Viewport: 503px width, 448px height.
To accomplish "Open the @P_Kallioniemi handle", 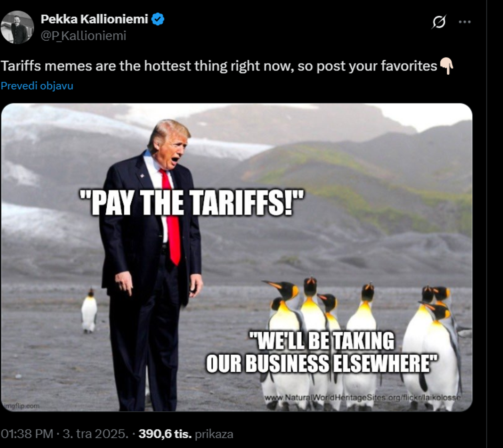I will click(83, 36).
